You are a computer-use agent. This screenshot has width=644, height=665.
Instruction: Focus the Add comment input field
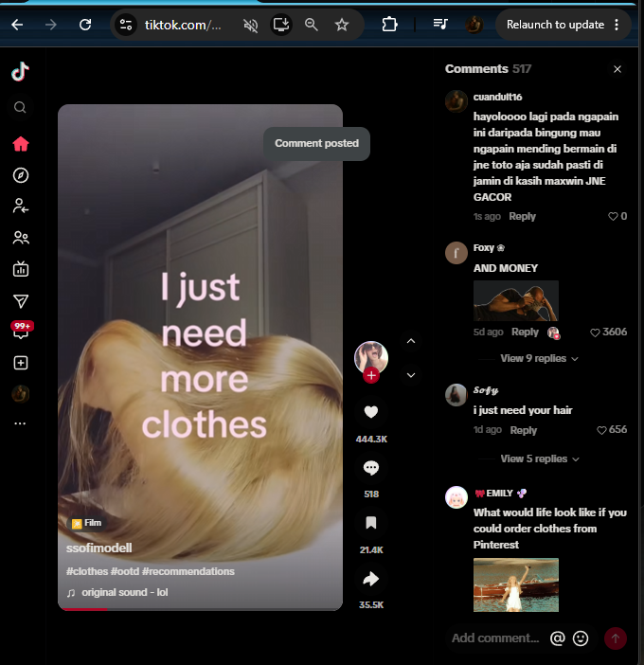(495, 638)
